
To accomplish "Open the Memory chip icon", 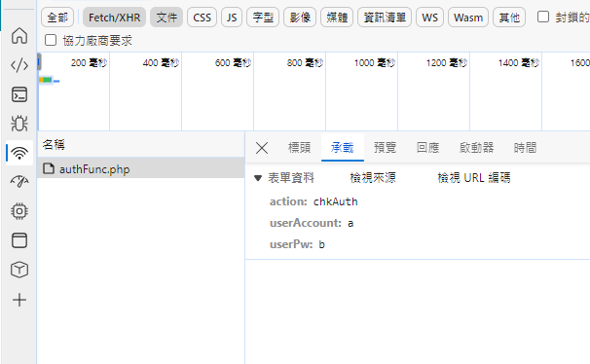I will click(19, 211).
